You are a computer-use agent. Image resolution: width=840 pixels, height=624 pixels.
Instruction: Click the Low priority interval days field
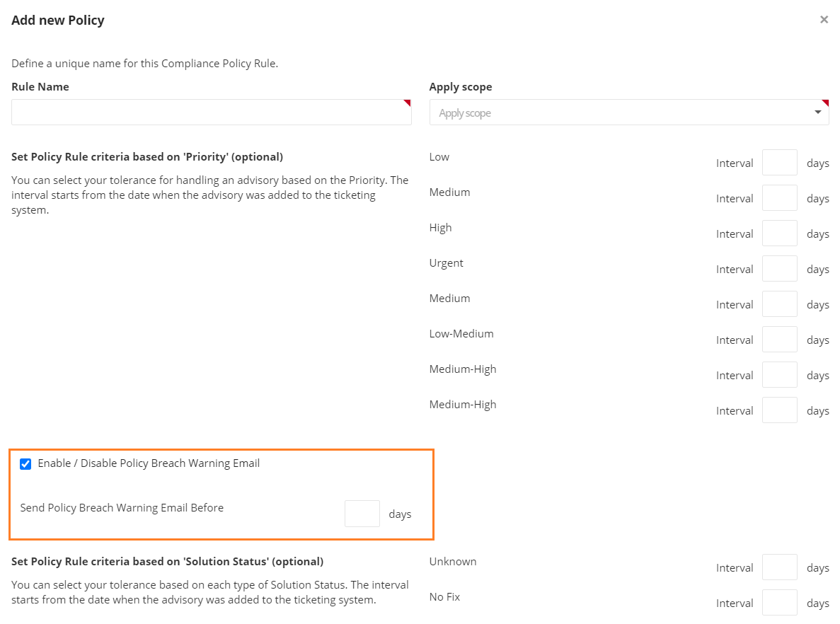779,162
